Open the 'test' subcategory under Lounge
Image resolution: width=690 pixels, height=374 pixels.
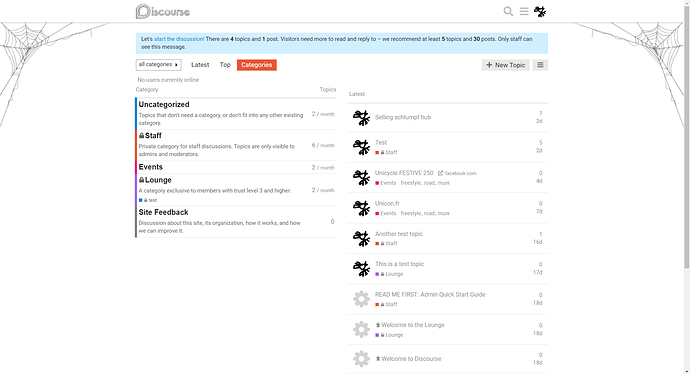tap(148, 200)
